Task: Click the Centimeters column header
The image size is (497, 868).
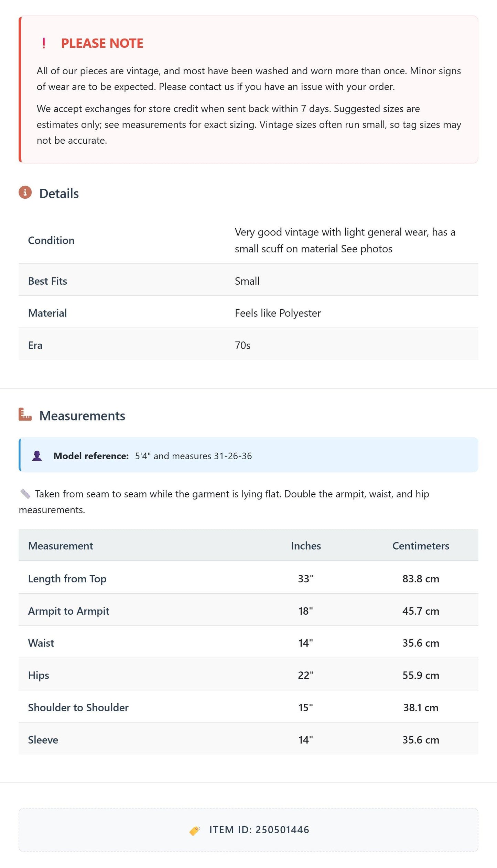Action: coord(421,546)
